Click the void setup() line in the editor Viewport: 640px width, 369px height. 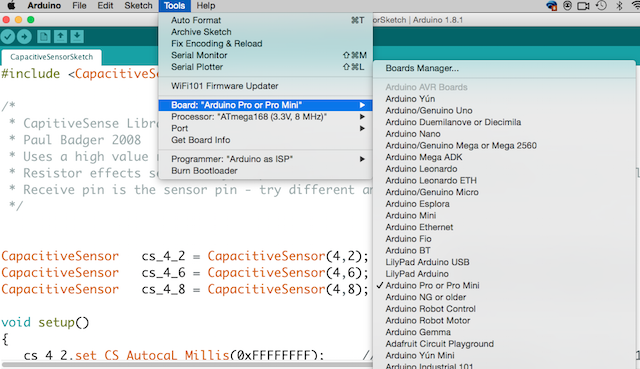pyautogui.click(x=45, y=322)
